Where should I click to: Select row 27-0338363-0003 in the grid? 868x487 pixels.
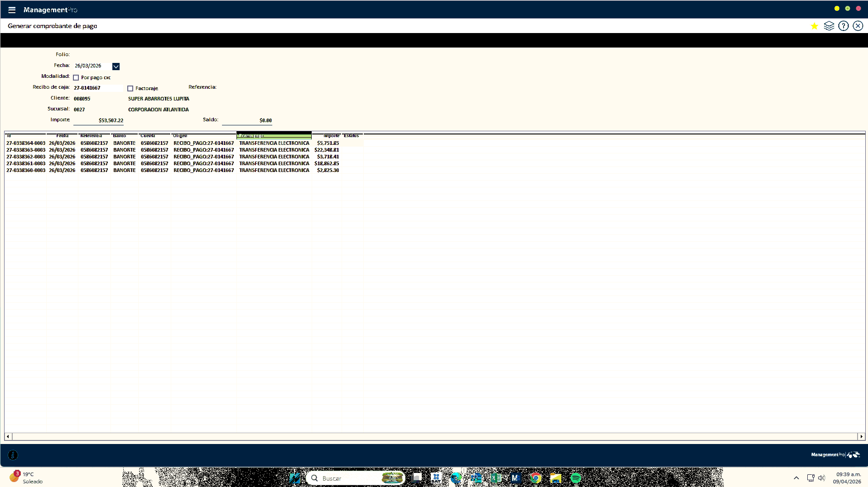pos(26,150)
